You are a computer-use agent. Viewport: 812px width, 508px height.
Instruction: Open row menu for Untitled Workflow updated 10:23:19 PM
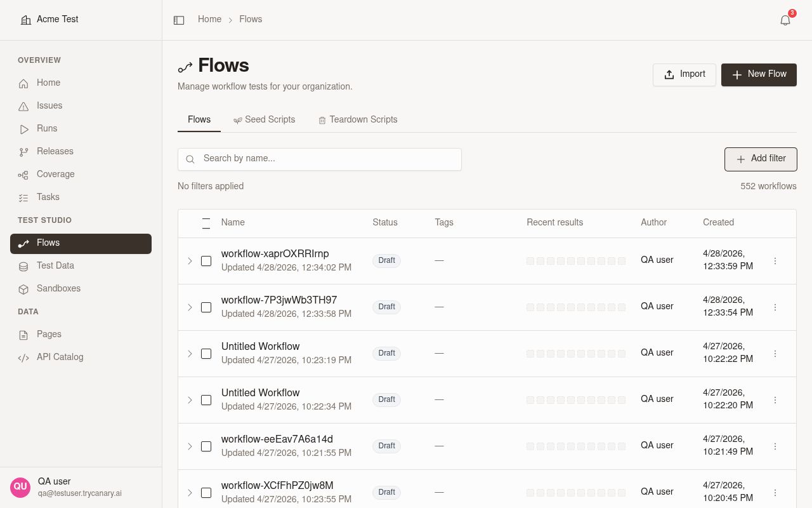pos(775,354)
